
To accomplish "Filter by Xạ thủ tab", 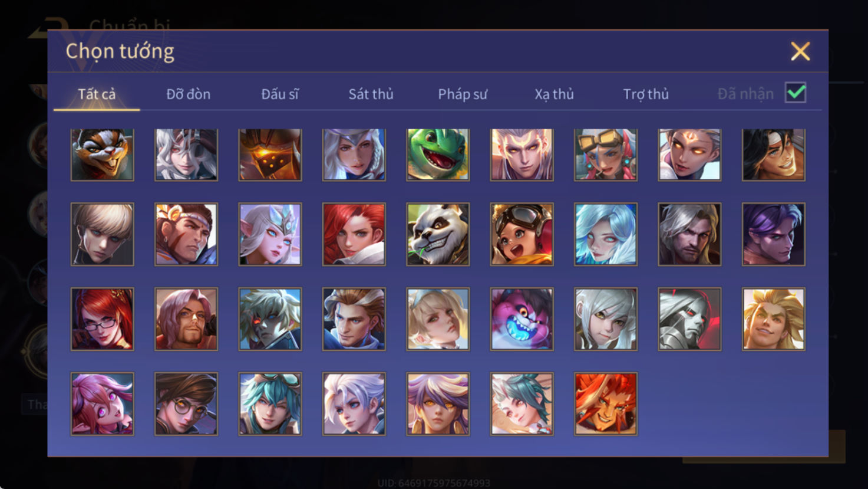I will coord(554,94).
